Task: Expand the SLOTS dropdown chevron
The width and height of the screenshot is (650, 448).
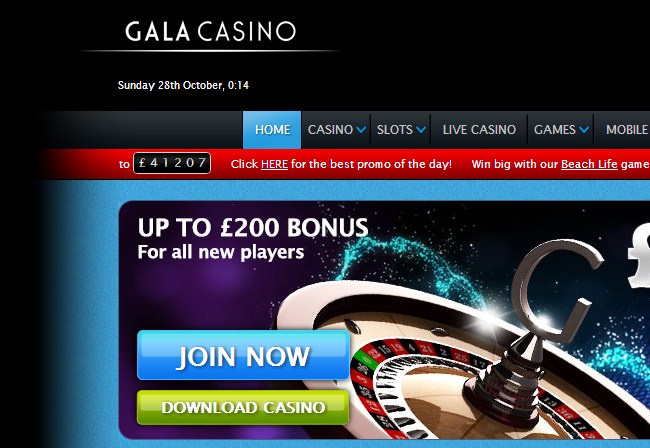Action: coord(421,130)
